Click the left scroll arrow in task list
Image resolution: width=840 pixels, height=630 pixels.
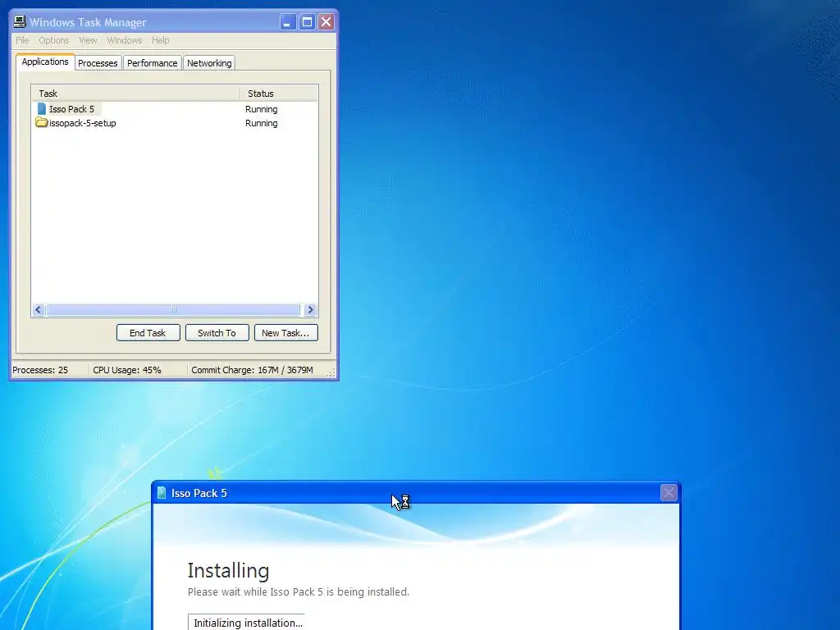(39, 309)
